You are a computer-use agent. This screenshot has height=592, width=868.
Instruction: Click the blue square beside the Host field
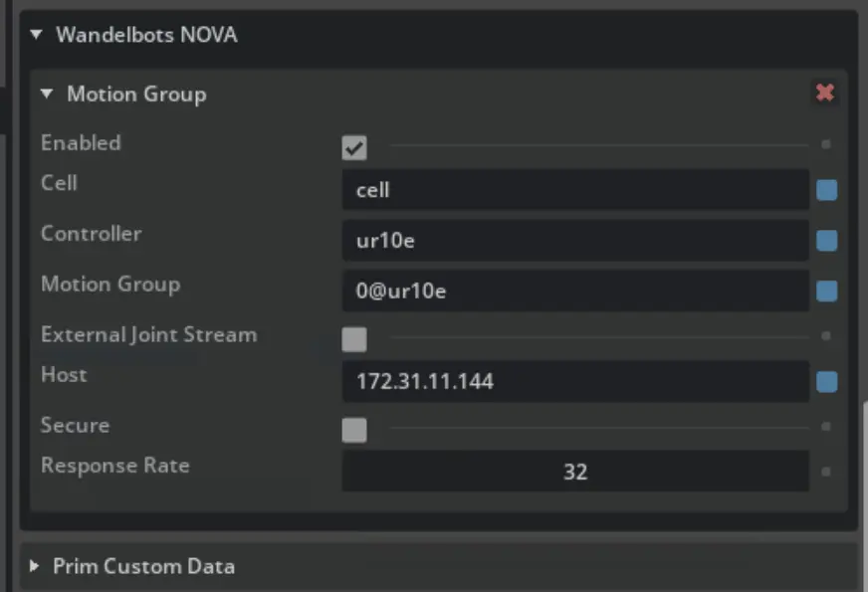point(826,381)
